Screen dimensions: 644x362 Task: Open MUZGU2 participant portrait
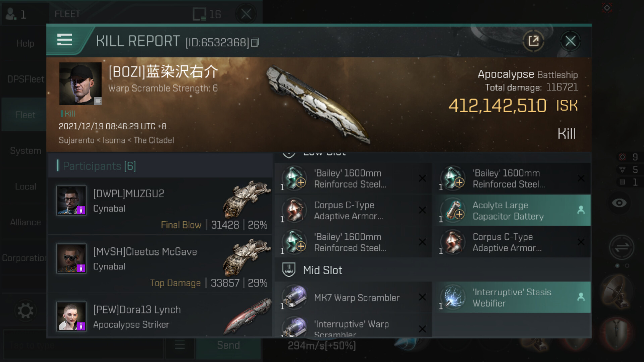click(x=71, y=200)
